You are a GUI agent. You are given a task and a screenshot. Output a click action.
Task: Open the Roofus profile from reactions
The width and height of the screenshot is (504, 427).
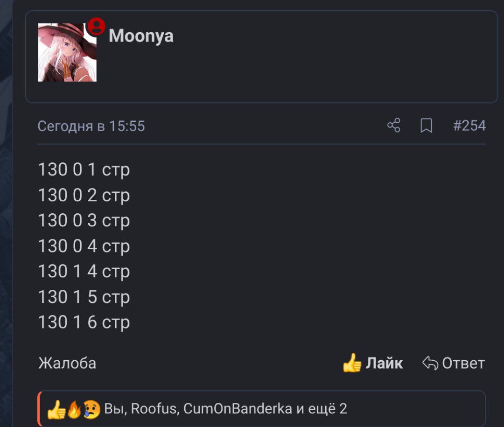tap(154, 409)
